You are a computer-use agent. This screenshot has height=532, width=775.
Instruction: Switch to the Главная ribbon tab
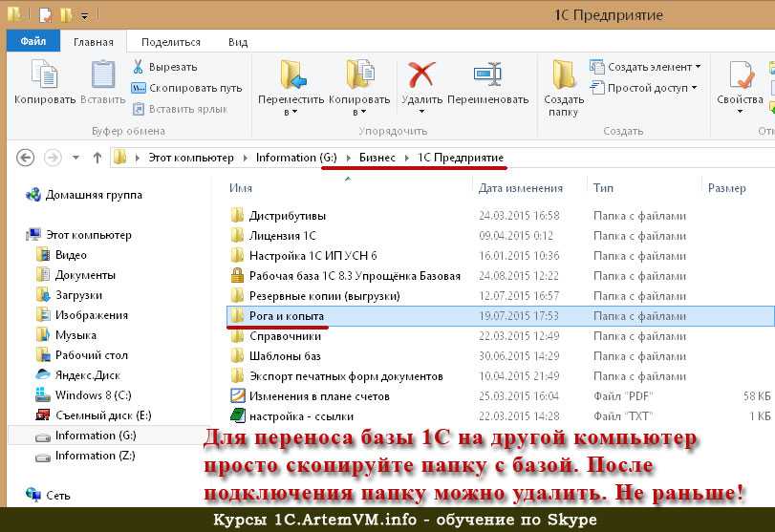point(94,42)
